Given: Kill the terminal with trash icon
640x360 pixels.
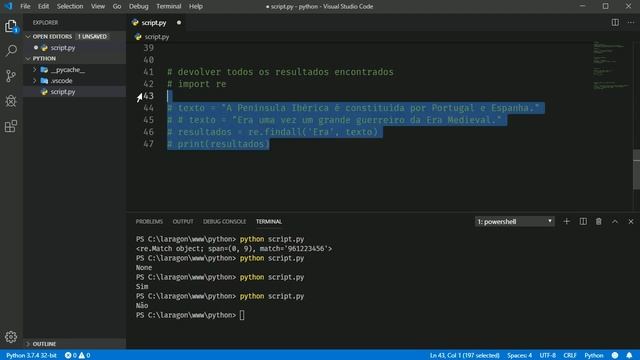Looking at the screenshot, I should [x=599, y=221].
